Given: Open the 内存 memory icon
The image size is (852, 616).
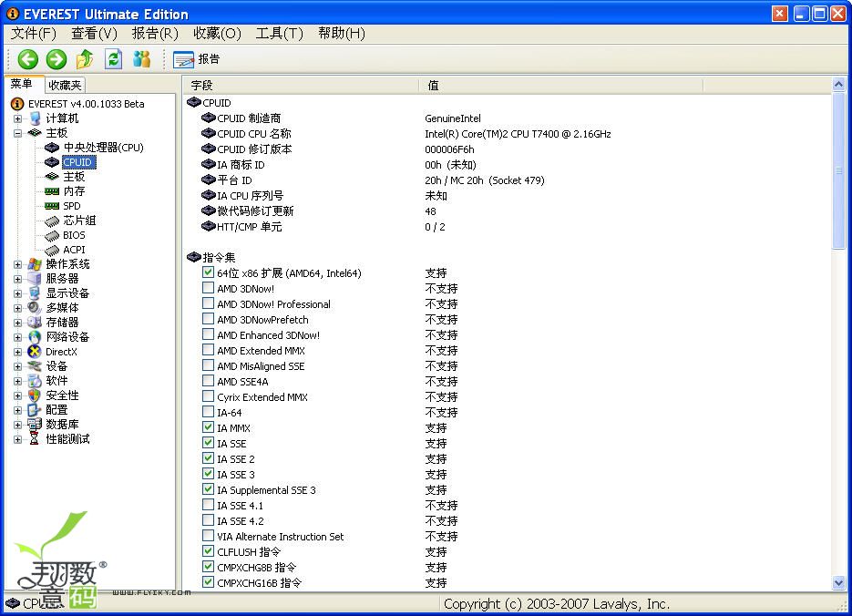Looking at the screenshot, I should point(52,191).
